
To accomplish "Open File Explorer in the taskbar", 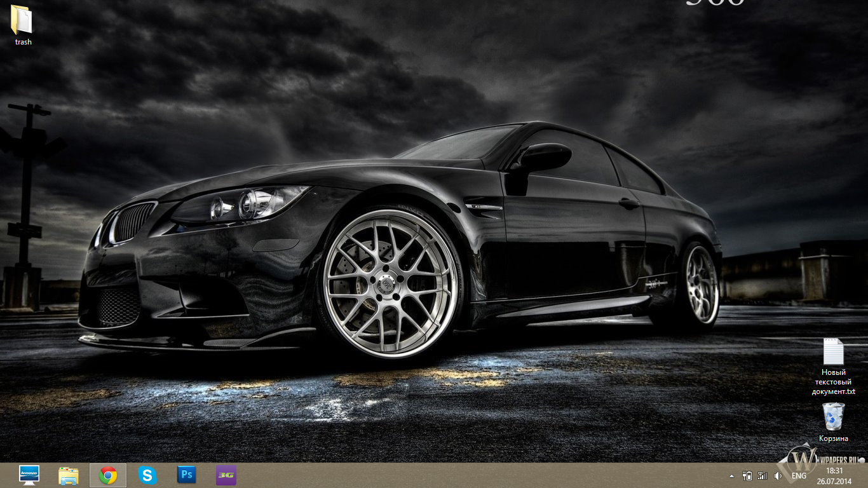I will pos(69,475).
